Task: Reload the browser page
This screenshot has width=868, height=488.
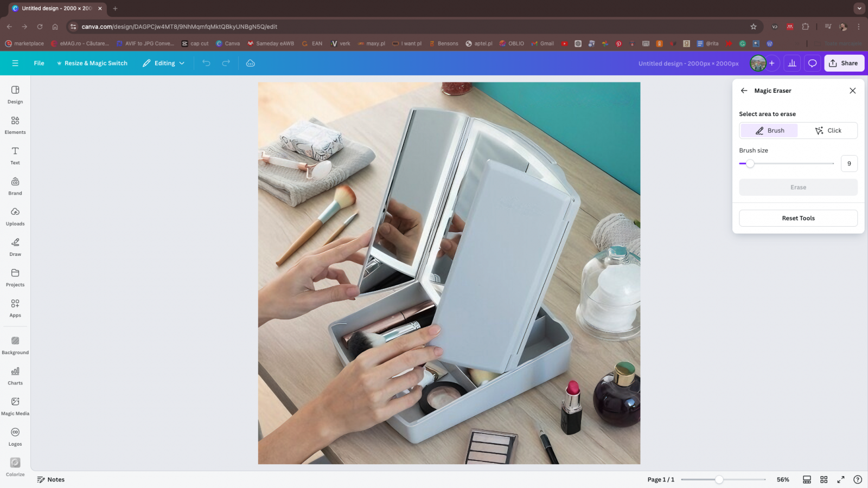Action: point(40,27)
